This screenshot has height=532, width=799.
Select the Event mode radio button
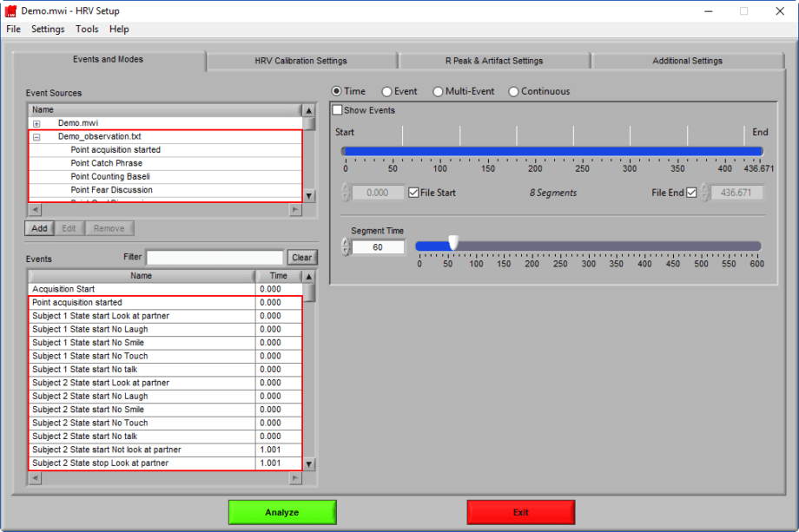tap(386, 92)
